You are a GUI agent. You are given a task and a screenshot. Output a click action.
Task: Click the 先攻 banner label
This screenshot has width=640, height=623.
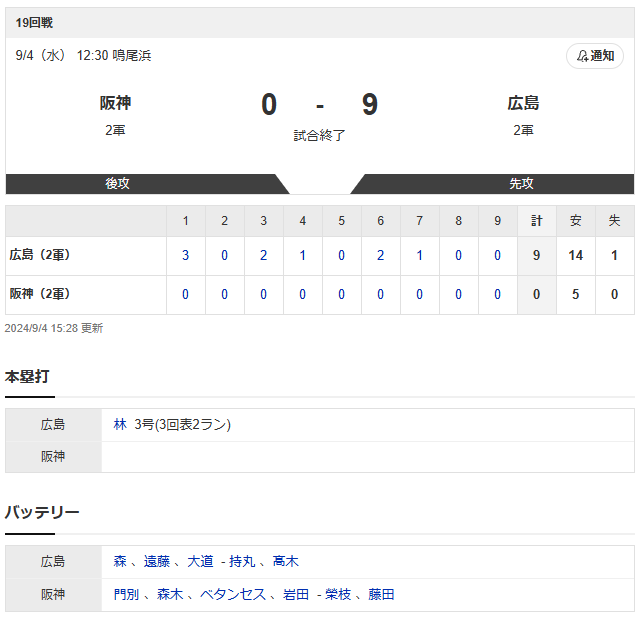point(521,183)
